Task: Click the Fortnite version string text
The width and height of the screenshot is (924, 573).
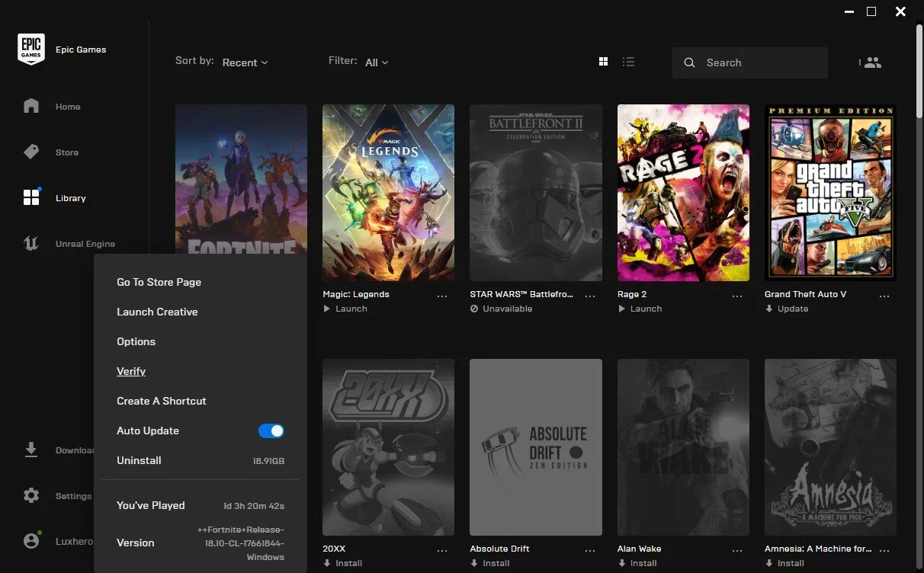Action: coord(241,543)
